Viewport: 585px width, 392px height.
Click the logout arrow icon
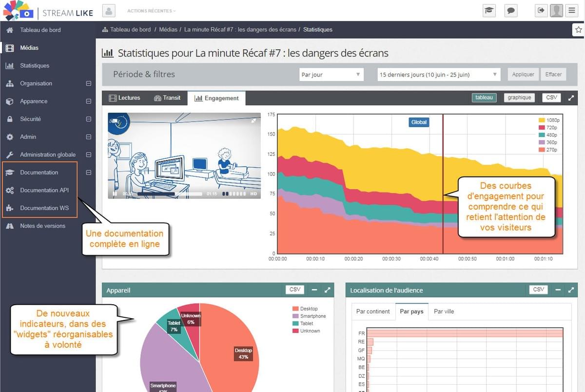[x=541, y=10]
